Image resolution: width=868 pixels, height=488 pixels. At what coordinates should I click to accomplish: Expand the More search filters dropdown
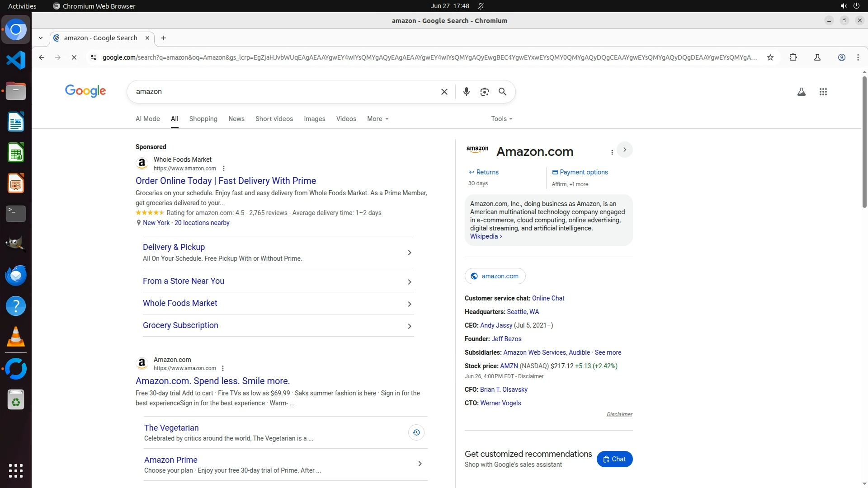pyautogui.click(x=377, y=119)
